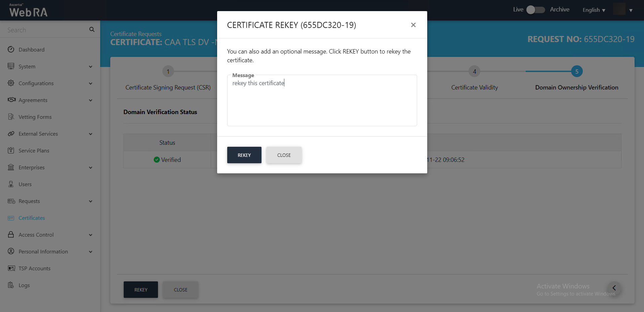Click into the Message text area

322,101
